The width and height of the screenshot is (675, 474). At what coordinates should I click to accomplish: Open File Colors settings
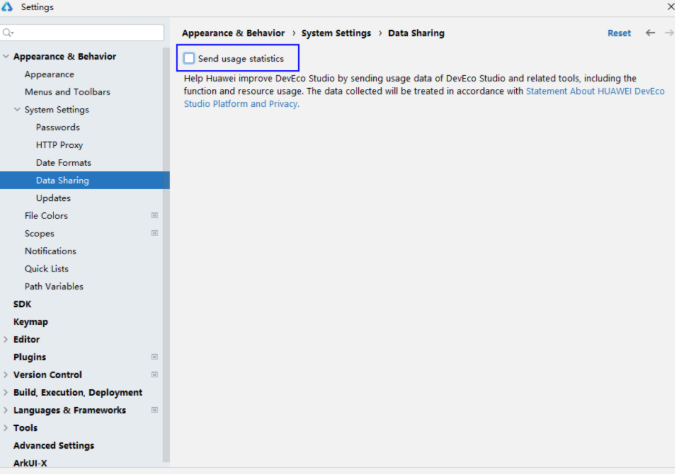[46, 216]
